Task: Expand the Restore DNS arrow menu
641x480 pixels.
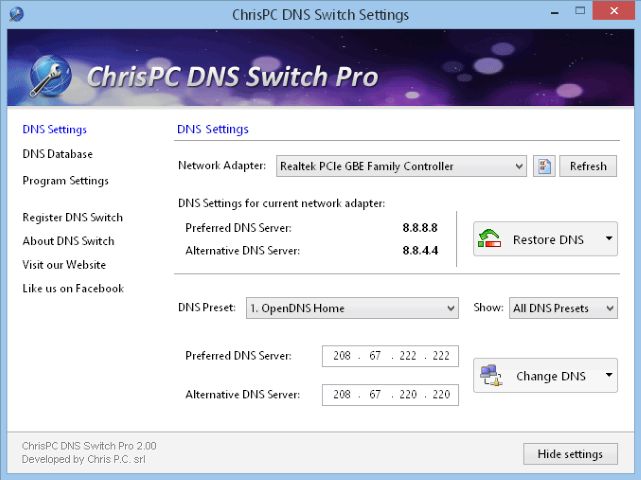Action: click(x=609, y=238)
